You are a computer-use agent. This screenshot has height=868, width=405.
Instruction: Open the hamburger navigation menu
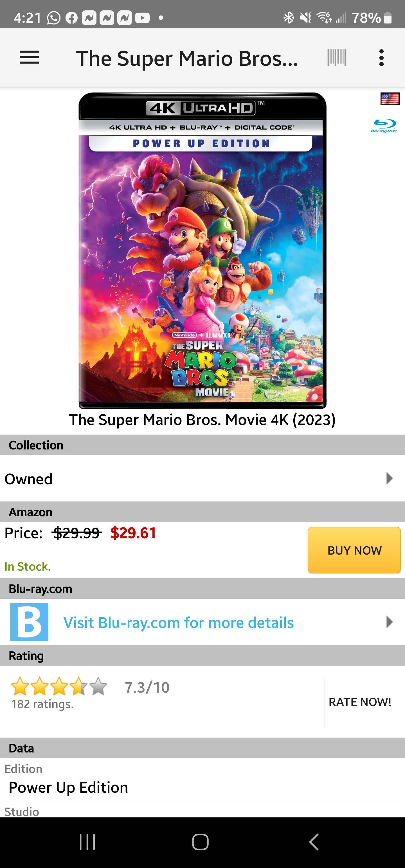click(x=29, y=58)
